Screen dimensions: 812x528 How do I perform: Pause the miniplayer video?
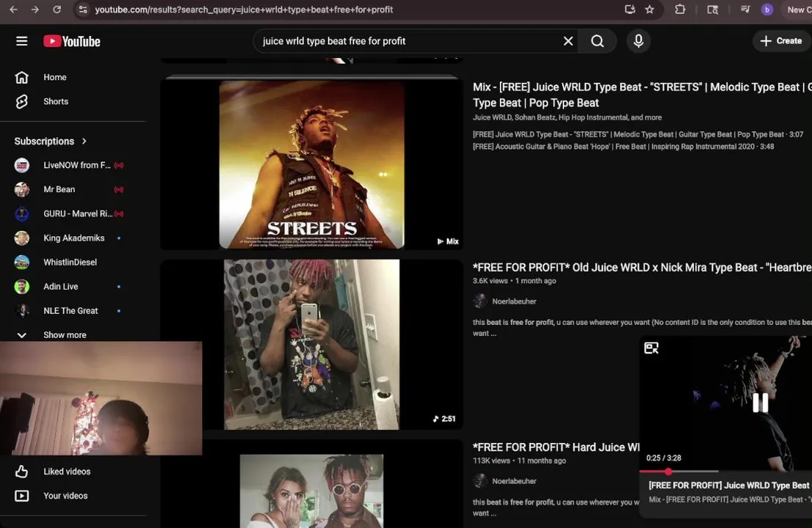tap(760, 403)
